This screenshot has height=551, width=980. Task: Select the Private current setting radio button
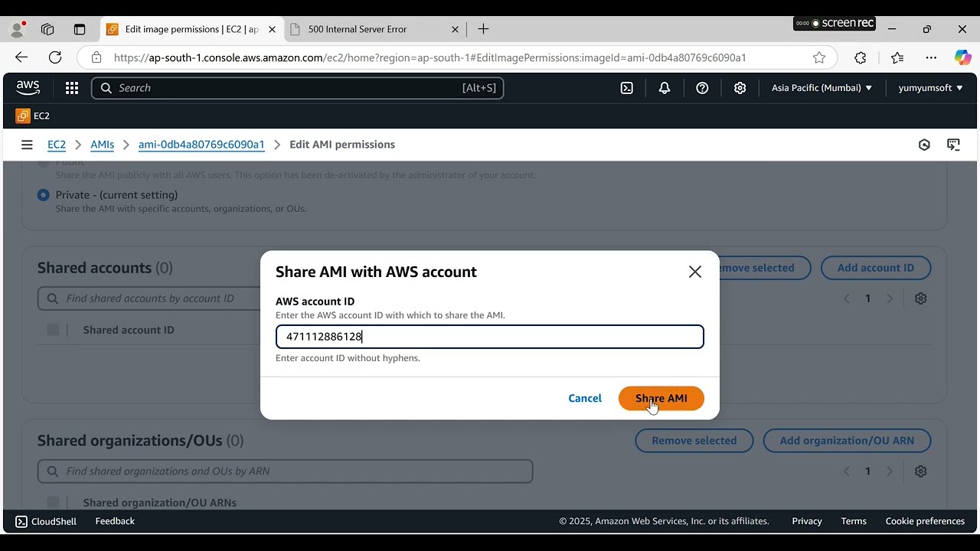pos(44,195)
